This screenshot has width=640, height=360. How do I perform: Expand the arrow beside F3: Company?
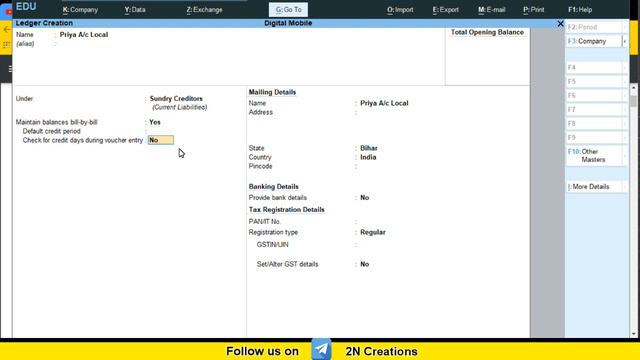click(624, 41)
